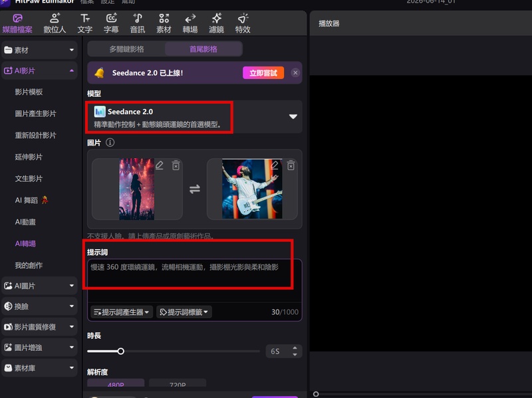Choose 720P resolution
Viewport: 532px width, 398px height.
click(178, 383)
